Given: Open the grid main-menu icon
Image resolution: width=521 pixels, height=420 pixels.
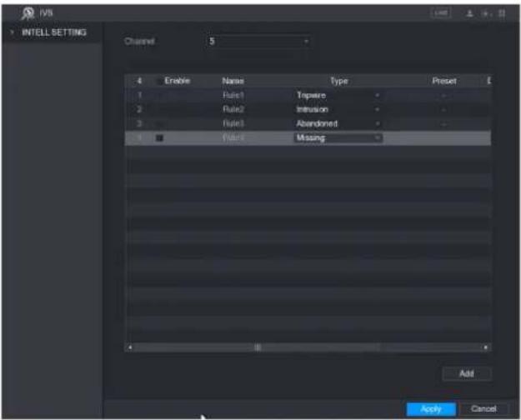Looking at the screenshot, I should click(502, 13).
